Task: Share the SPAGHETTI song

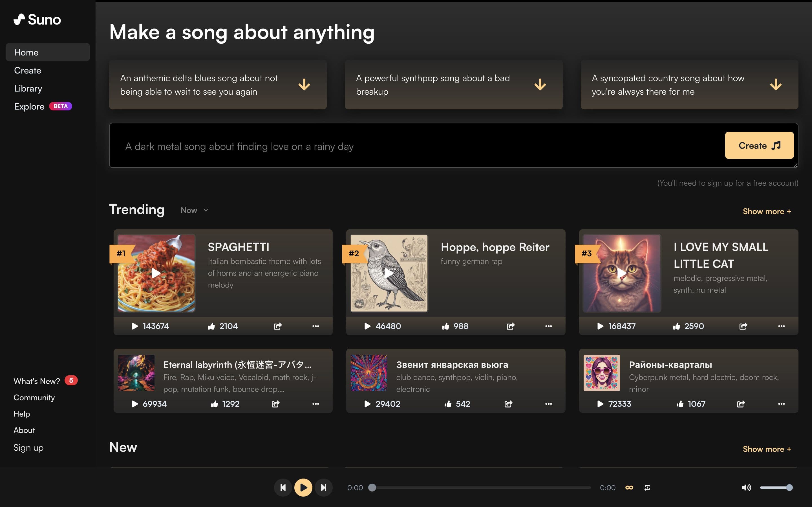Action: click(277, 326)
